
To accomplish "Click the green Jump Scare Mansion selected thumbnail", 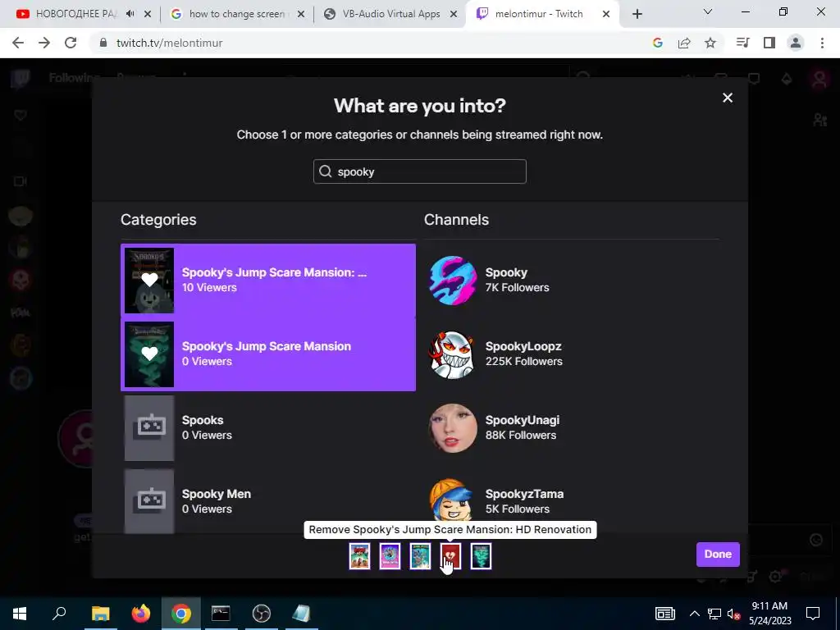I will [481, 555].
